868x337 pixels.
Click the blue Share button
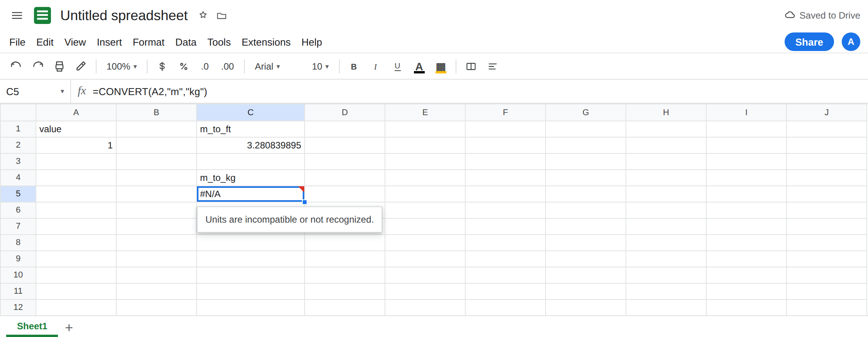[809, 42]
